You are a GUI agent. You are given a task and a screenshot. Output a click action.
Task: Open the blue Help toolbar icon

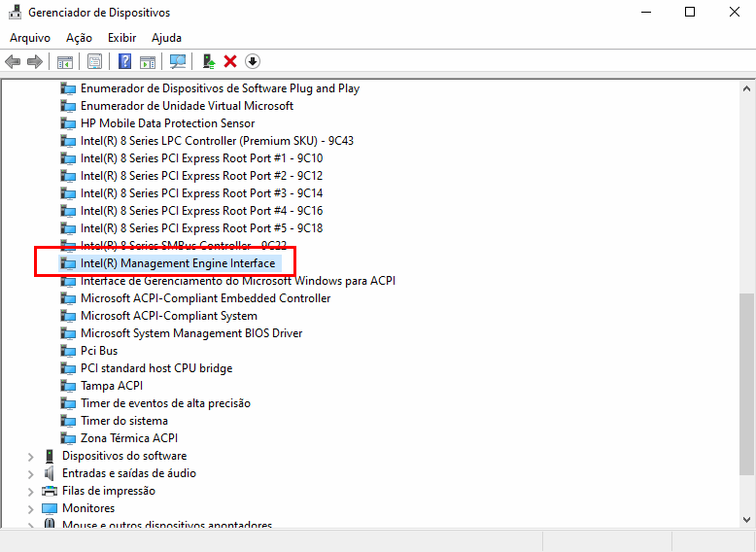(x=125, y=61)
